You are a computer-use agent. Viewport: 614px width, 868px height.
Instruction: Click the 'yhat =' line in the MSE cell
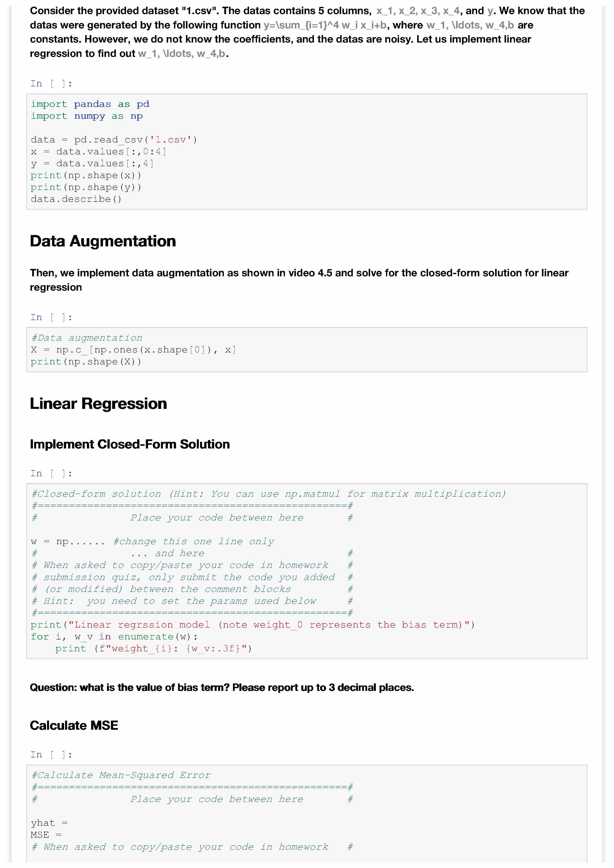(49, 823)
